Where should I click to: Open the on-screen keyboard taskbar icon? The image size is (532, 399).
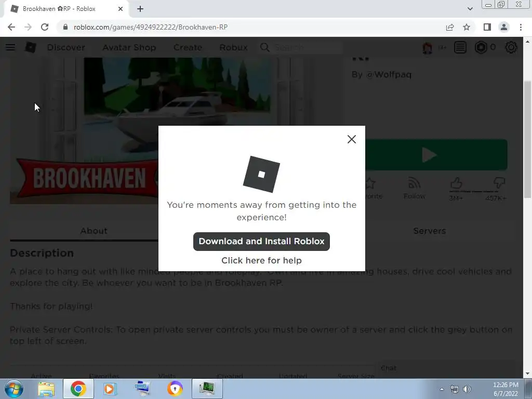click(142, 389)
